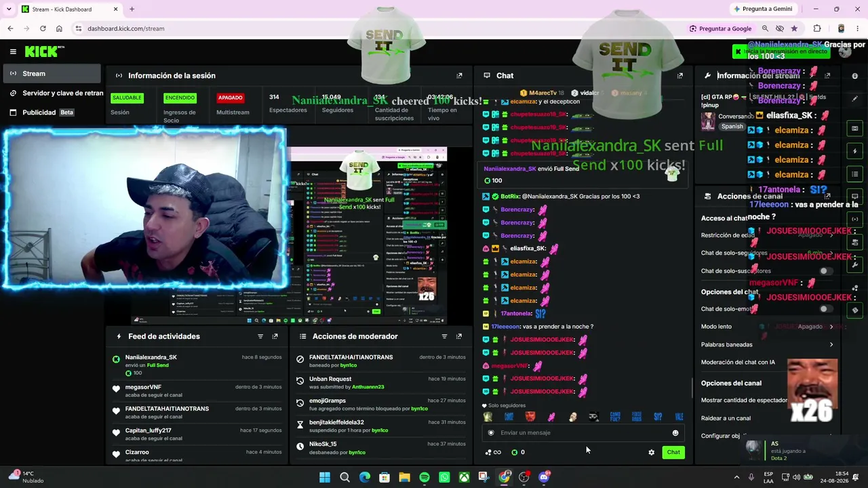
Task: Open the taskbar volume control
Action: pos(796,477)
